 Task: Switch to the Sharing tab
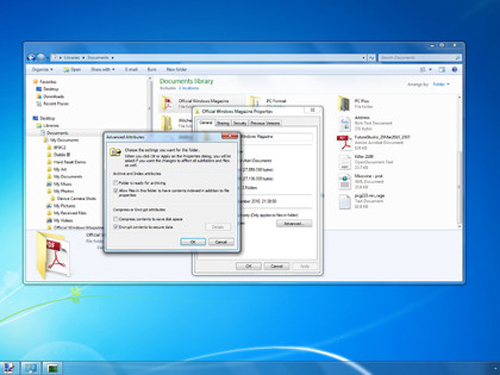tap(223, 123)
